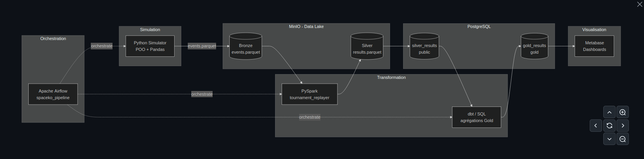Click the orchestrate label pointing to Simulator
The height and width of the screenshot is (159, 644).
pos(102,46)
